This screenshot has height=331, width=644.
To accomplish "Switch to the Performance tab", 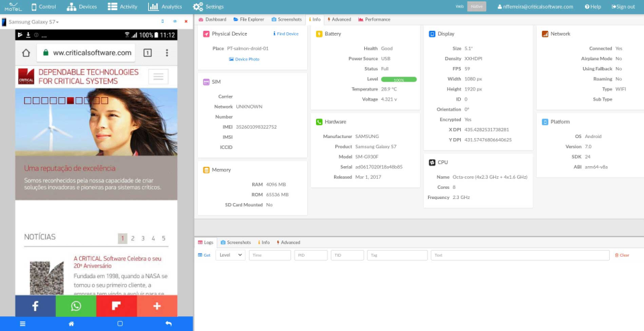I will click(374, 19).
